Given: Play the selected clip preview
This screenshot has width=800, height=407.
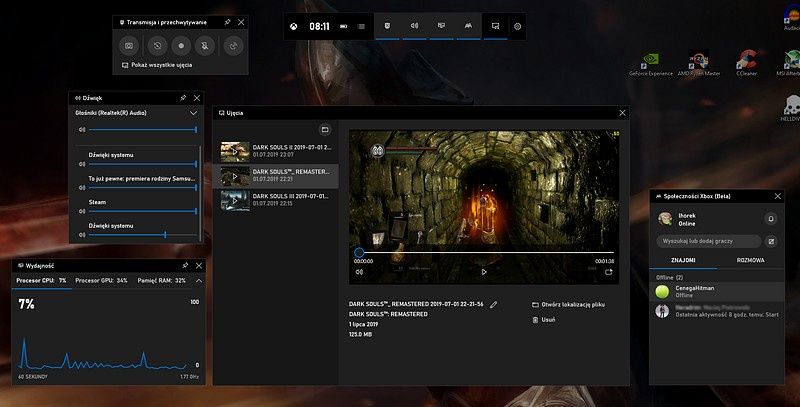Looking at the screenshot, I should click(484, 272).
